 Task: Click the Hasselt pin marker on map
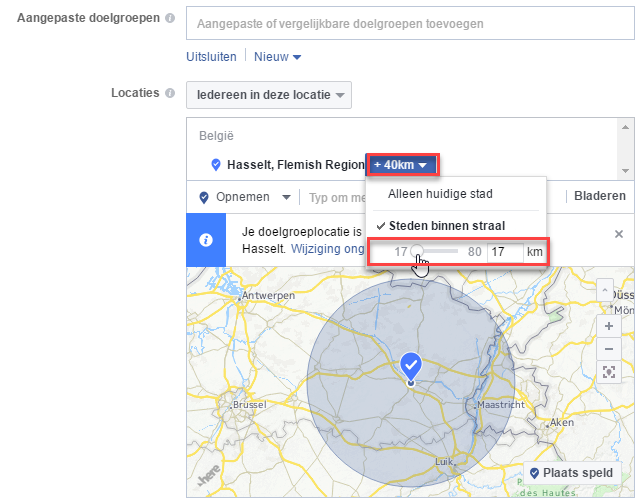tap(410, 366)
